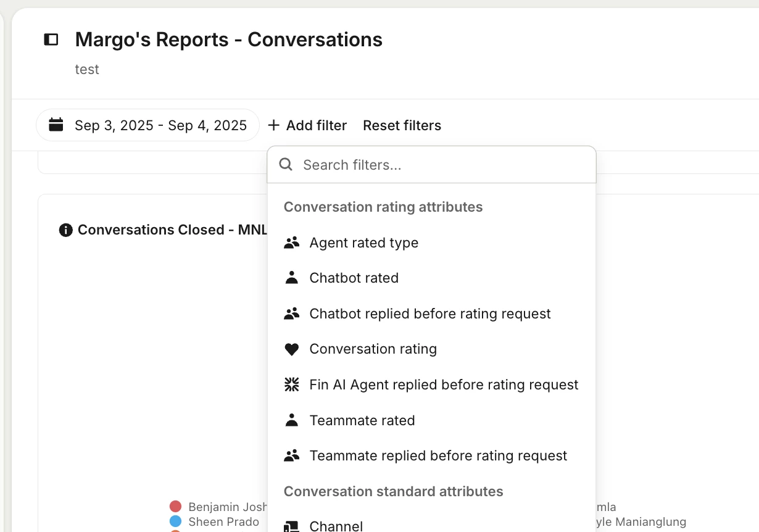The width and height of the screenshot is (759, 532).
Task: Choose Chatbot replied before rating request filter
Action: pyautogui.click(x=431, y=314)
